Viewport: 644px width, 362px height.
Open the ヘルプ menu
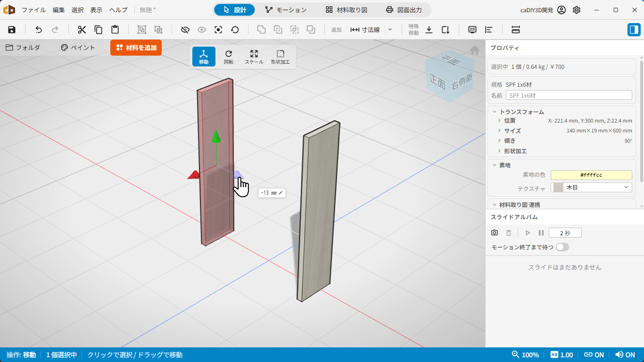[x=118, y=10]
